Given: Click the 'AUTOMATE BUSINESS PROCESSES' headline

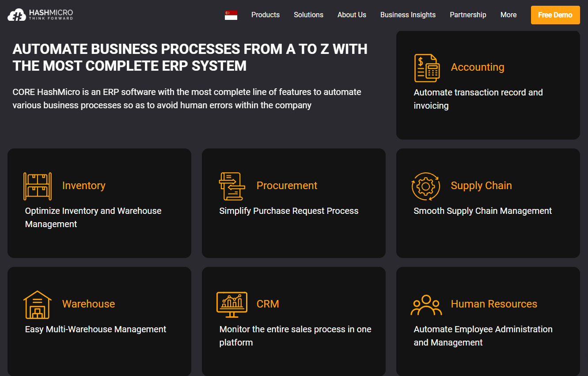Looking at the screenshot, I should tap(190, 57).
